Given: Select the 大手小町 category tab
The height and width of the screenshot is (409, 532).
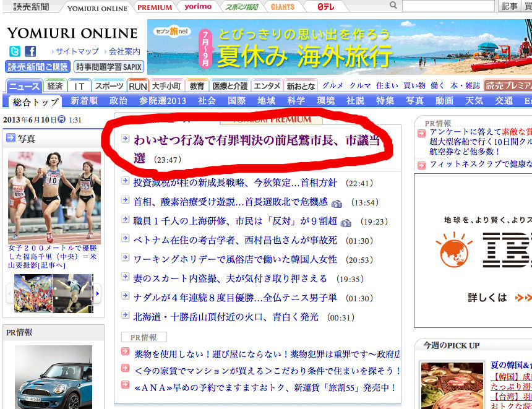Looking at the screenshot, I should point(166,86).
